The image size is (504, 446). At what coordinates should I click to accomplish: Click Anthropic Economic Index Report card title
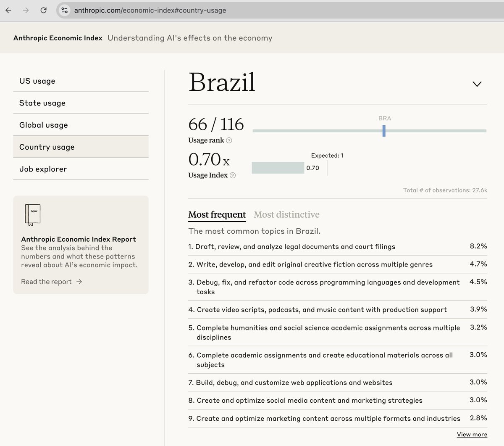[x=79, y=239]
